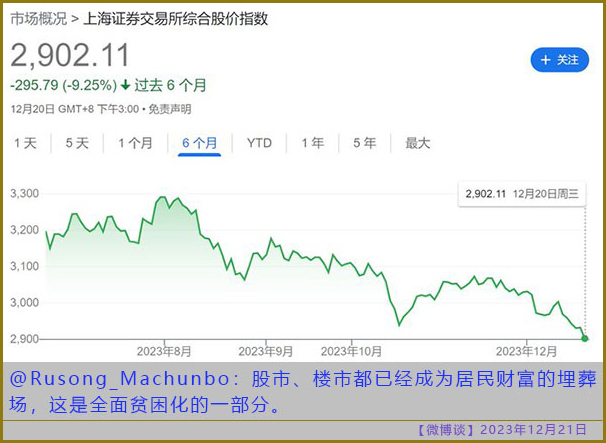Image resolution: width=606 pixels, height=443 pixels.
Task: Click the 3,300 y-axis label
Action: pos(24,193)
